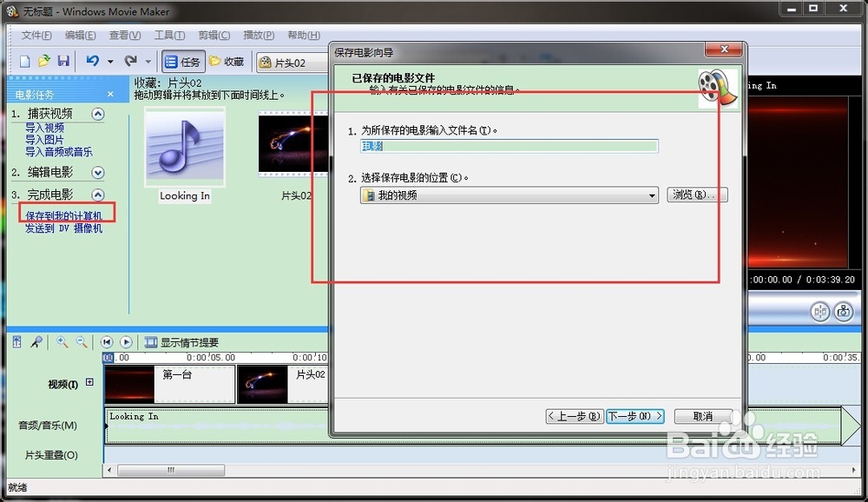Select the Looking In music clip thumbnail

point(185,147)
